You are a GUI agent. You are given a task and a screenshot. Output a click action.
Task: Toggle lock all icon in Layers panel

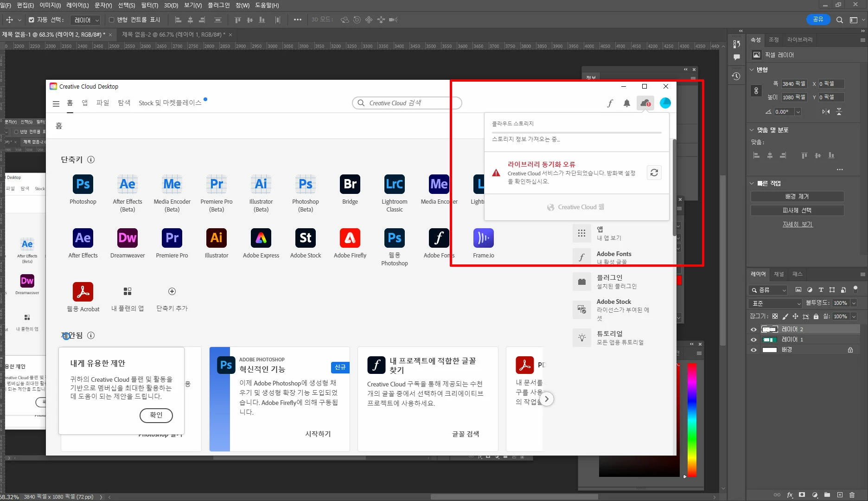(816, 316)
